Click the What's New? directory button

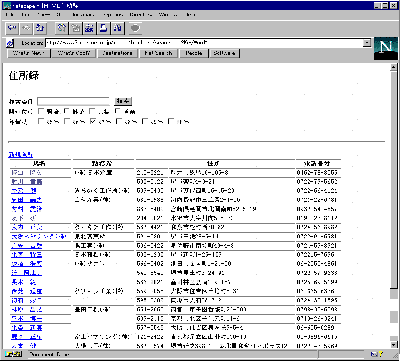coord(29,53)
